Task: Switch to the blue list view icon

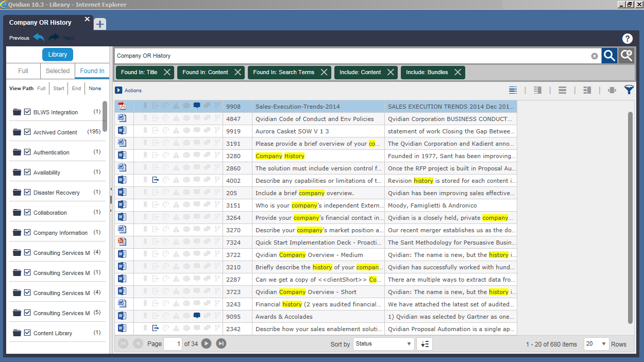Action: click(513, 90)
